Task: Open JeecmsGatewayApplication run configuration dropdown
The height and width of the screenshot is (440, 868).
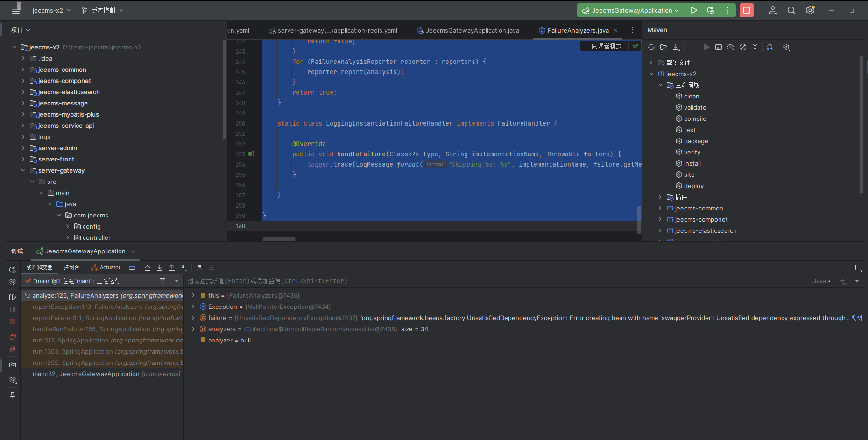Action: [631, 10]
